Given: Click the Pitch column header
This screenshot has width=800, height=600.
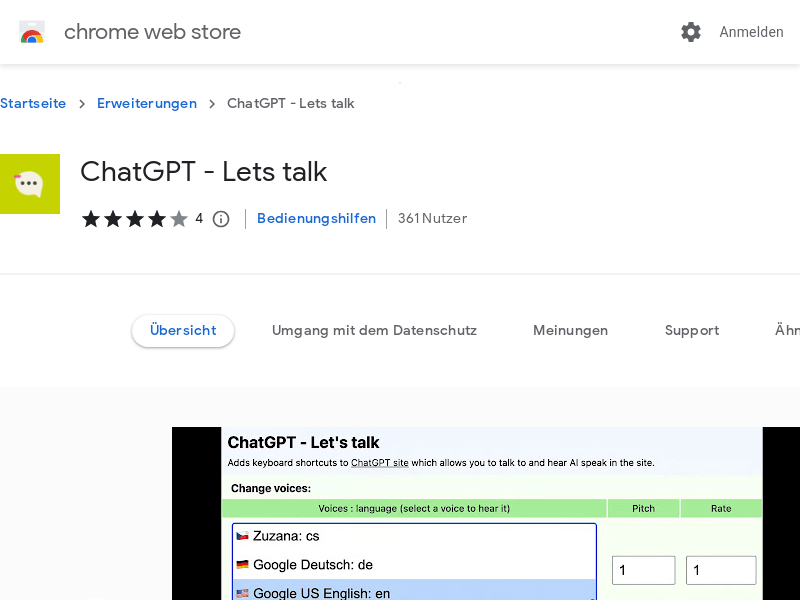Looking at the screenshot, I should [x=643, y=508].
